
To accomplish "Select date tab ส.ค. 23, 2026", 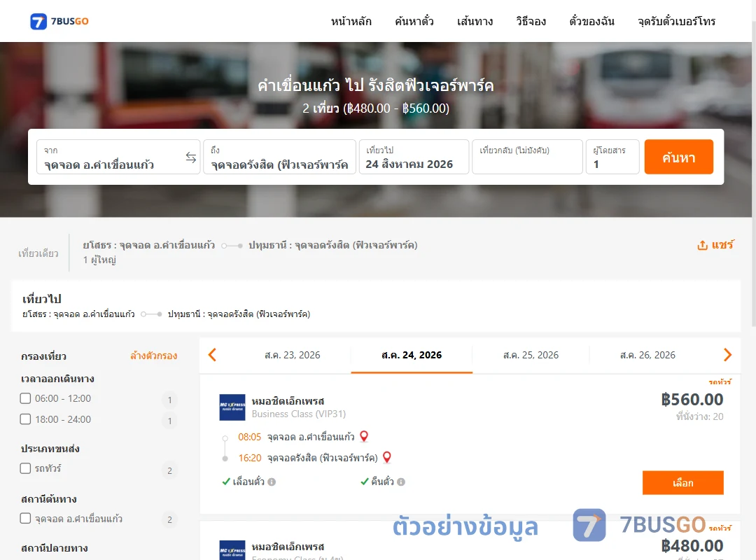I will (292, 355).
